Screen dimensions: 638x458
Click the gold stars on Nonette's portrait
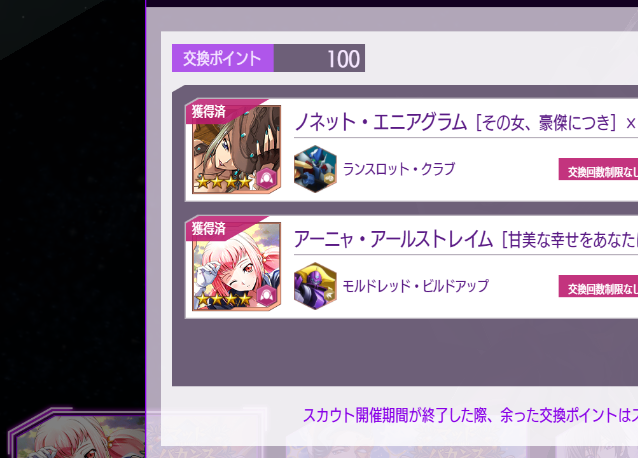tap(224, 182)
